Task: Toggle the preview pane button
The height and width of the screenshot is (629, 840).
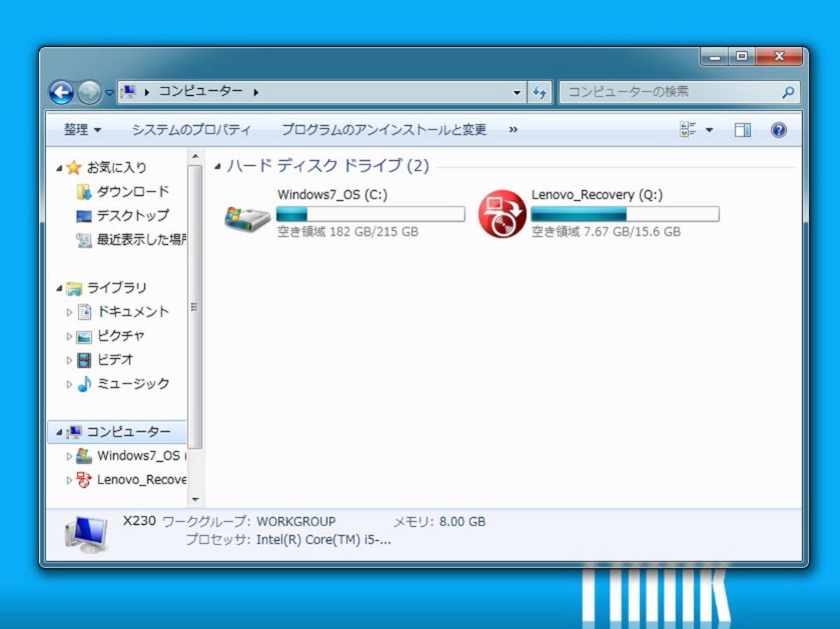Action: (743, 129)
